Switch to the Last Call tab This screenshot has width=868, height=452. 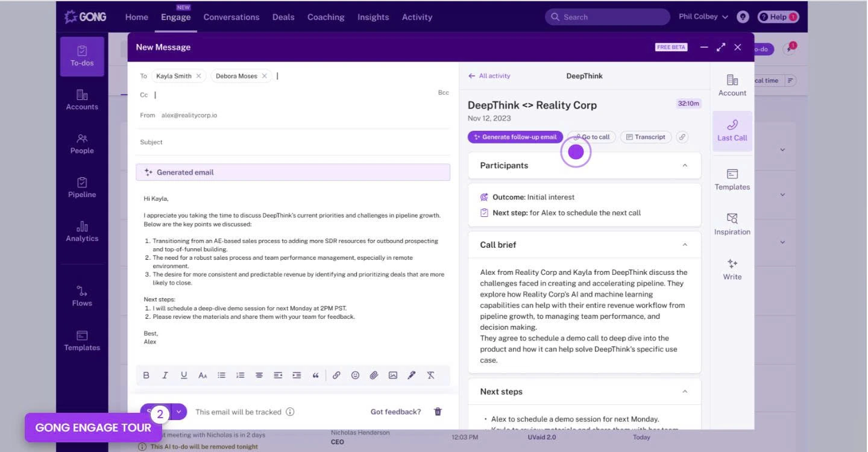(732, 131)
